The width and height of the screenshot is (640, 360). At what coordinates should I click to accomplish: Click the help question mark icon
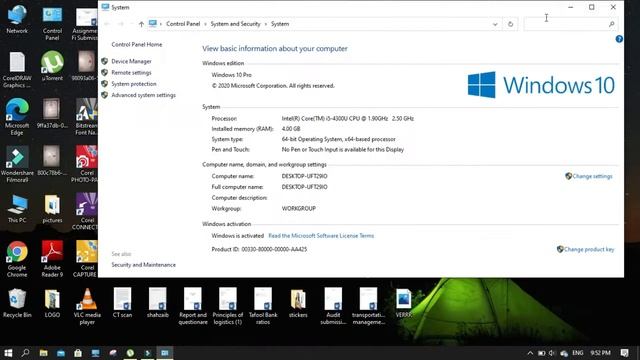click(x=619, y=39)
